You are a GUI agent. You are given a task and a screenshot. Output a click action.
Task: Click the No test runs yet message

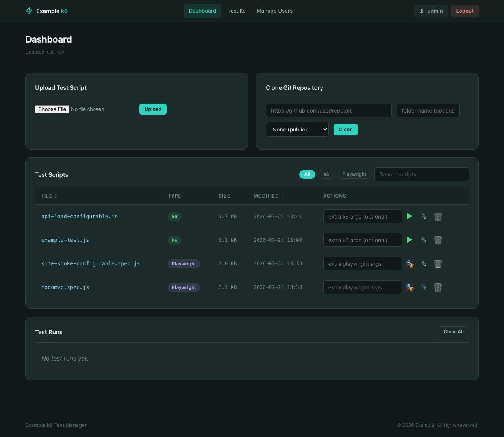[x=65, y=358]
